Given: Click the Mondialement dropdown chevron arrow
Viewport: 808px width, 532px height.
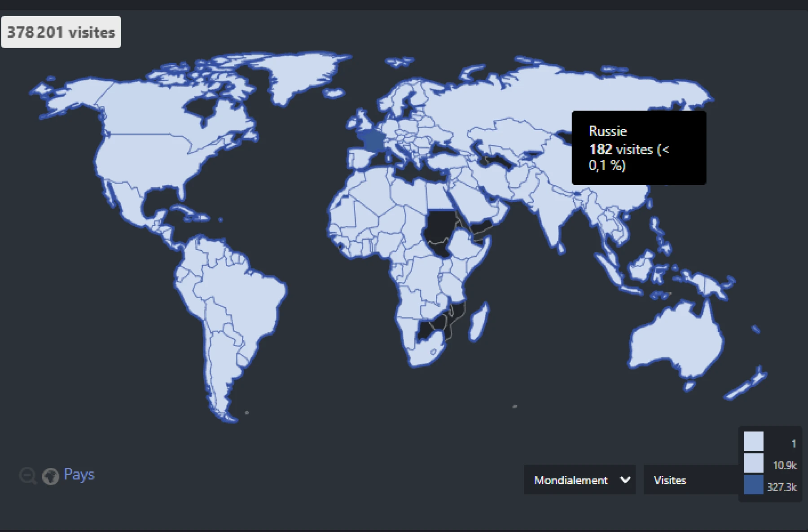Looking at the screenshot, I should (x=625, y=480).
